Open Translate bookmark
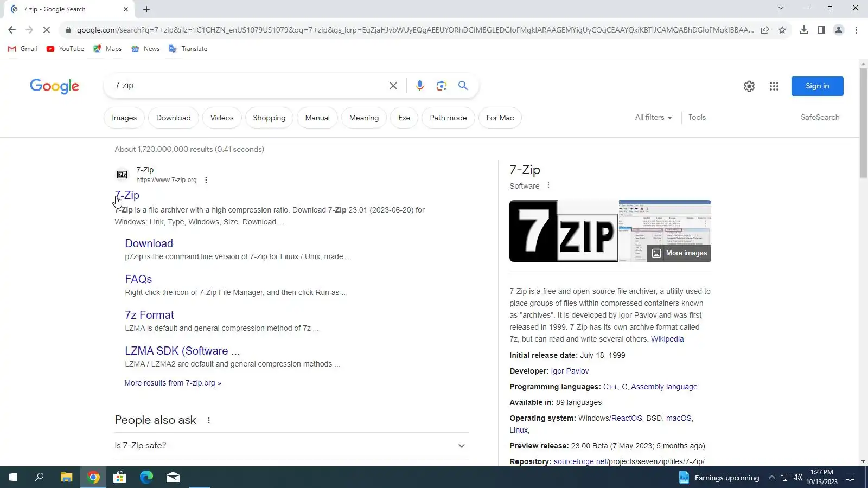The height and width of the screenshot is (488, 868). (x=188, y=49)
